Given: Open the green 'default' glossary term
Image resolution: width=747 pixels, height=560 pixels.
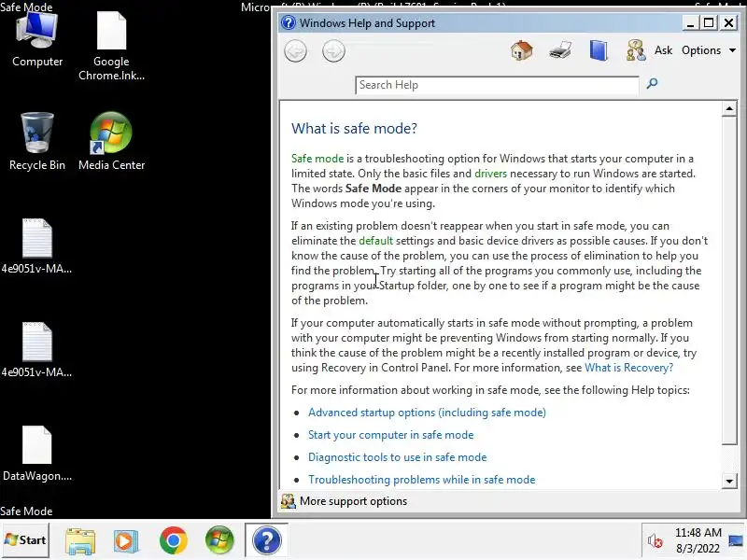Looking at the screenshot, I should [376, 241].
